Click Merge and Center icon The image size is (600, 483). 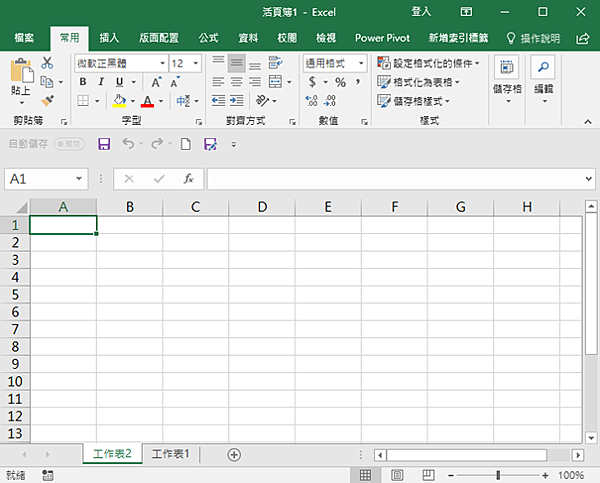click(276, 82)
